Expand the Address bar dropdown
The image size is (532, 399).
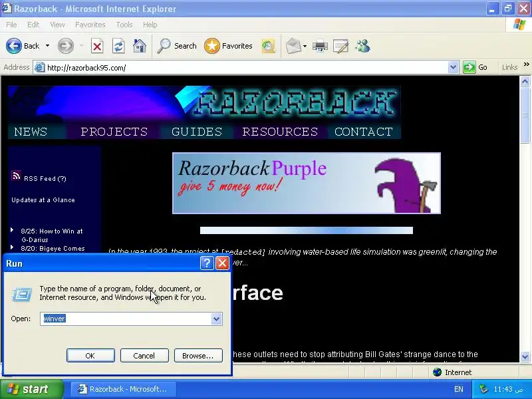point(453,68)
